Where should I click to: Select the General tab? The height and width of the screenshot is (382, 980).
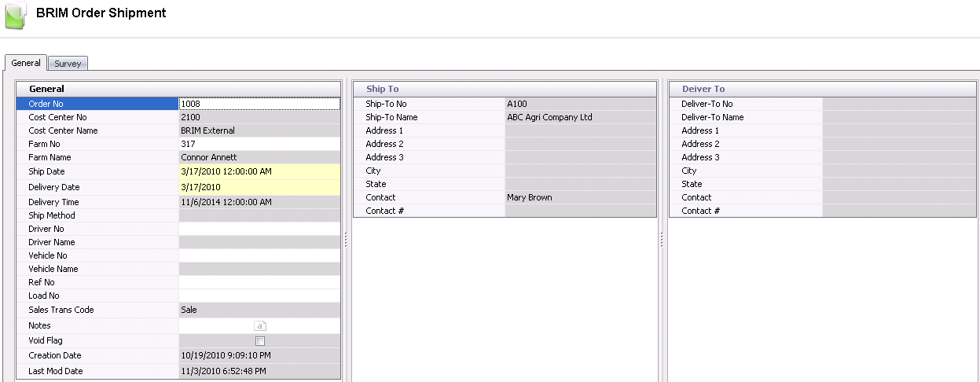[x=26, y=63]
